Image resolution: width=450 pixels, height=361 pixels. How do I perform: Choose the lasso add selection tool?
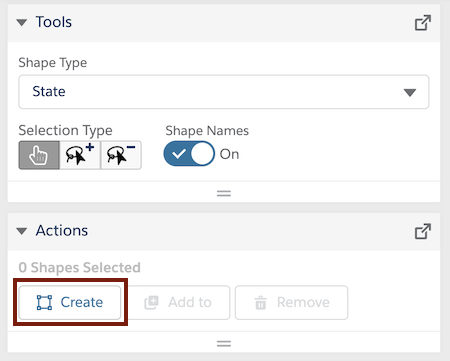point(80,155)
